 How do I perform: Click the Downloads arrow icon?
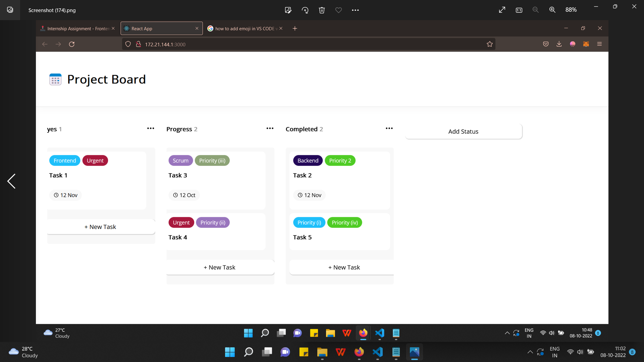[559, 44]
